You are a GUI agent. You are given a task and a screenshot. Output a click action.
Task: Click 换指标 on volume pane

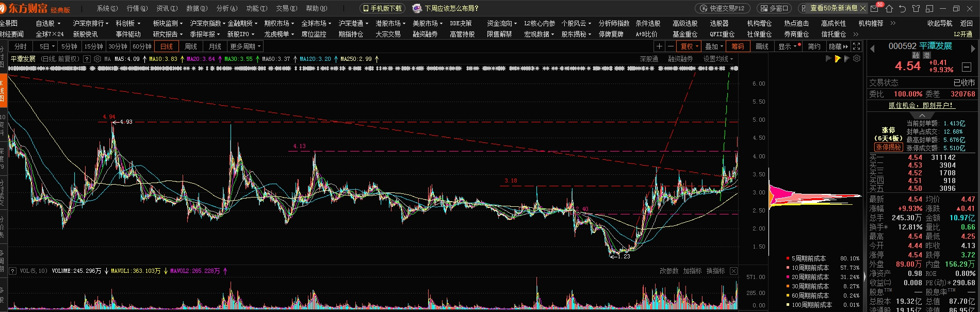(715, 271)
